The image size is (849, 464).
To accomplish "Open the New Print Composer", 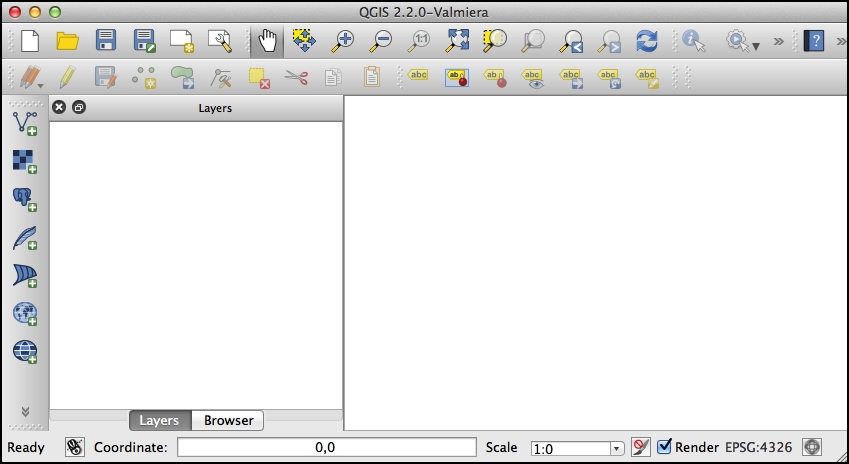I will pos(181,41).
